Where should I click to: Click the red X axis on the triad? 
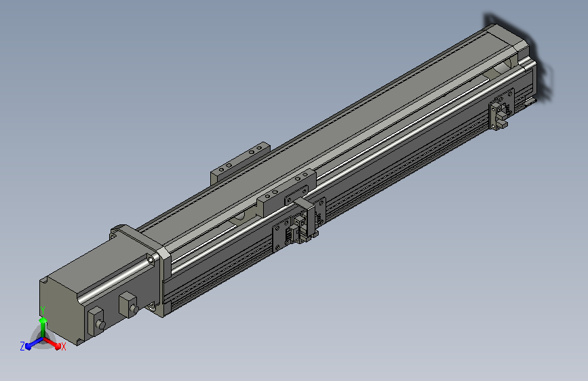tap(52, 343)
